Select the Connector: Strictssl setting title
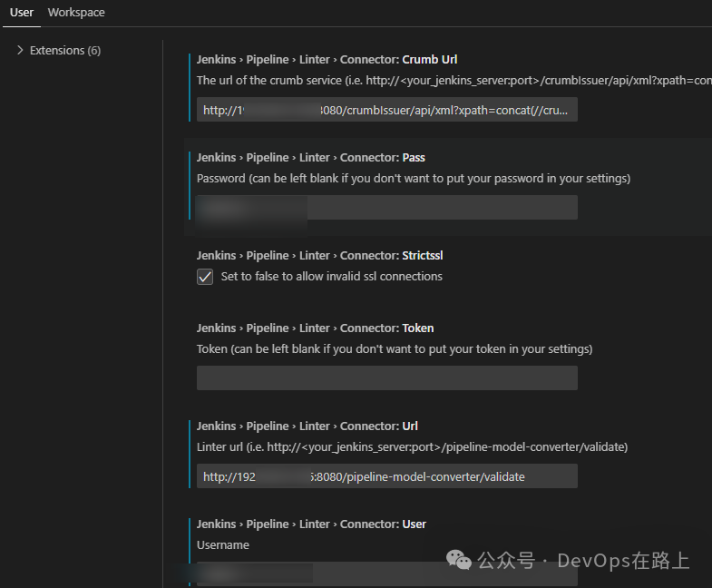The image size is (712, 588). pos(319,256)
